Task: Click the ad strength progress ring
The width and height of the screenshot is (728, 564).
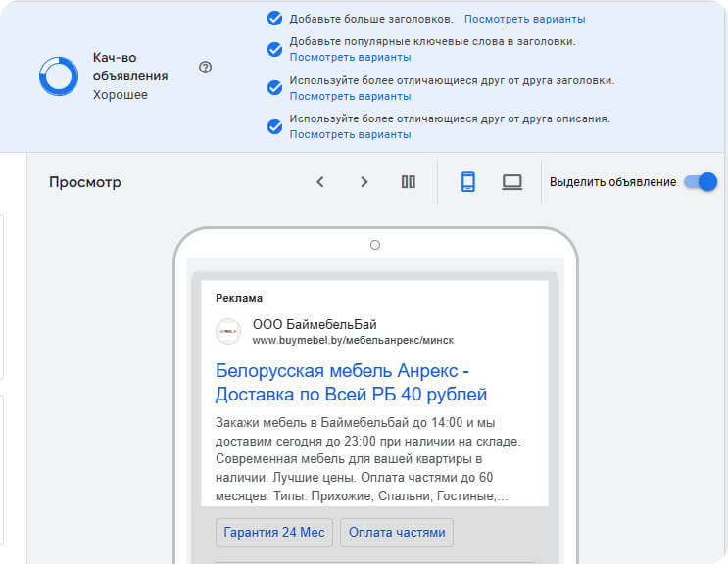Action: point(59,76)
